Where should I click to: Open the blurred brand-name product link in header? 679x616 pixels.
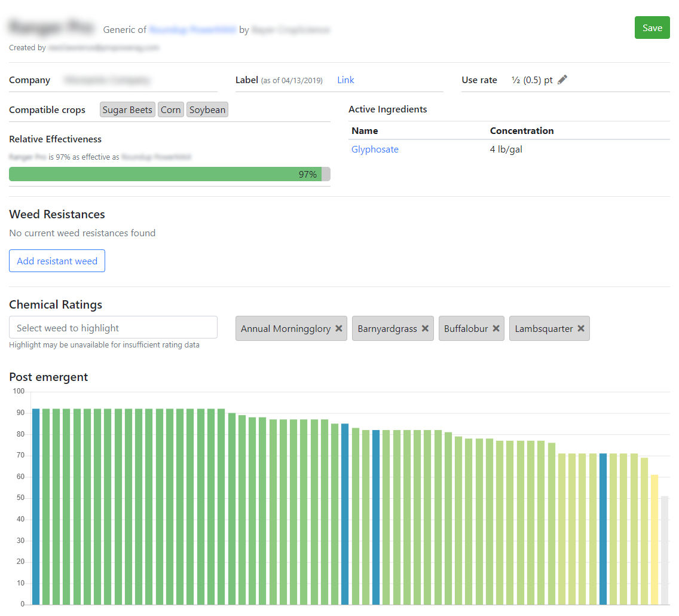(x=192, y=30)
